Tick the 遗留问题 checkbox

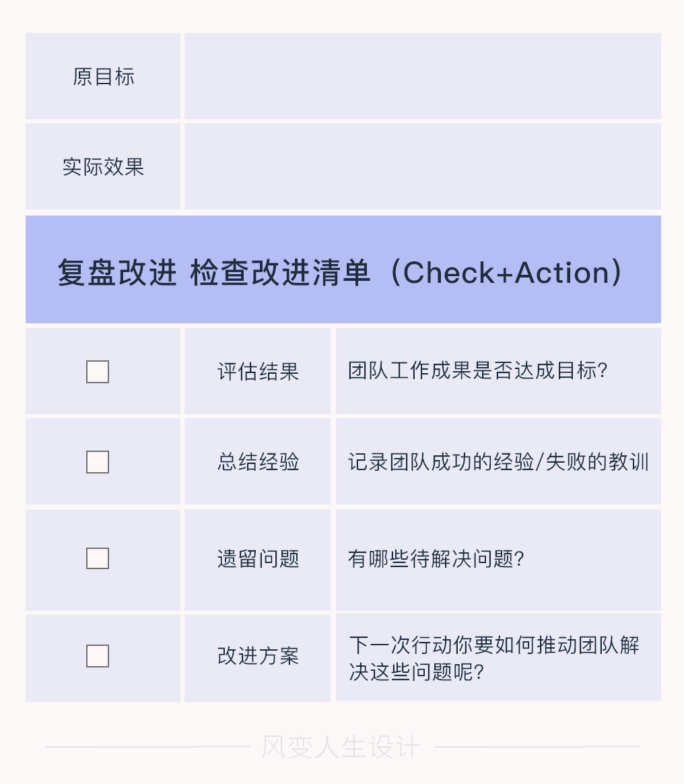pyautogui.click(x=98, y=558)
